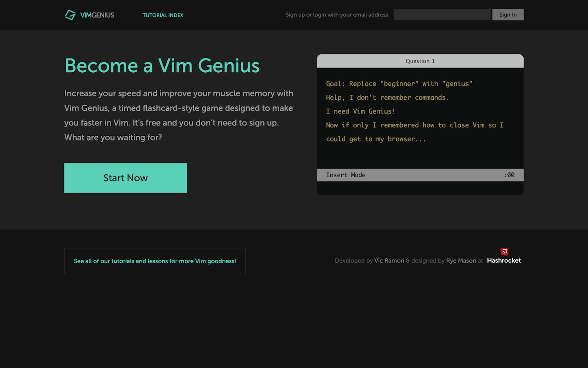This screenshot has height=368, width=588.
Task: Click the I need Vim Genius line
Action: pos(360,111)
